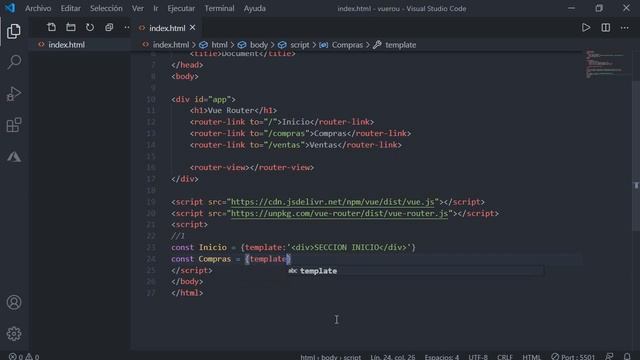Create a new file in explorer toolbar
Screen dimensions: 640x360
pos(51,27)
